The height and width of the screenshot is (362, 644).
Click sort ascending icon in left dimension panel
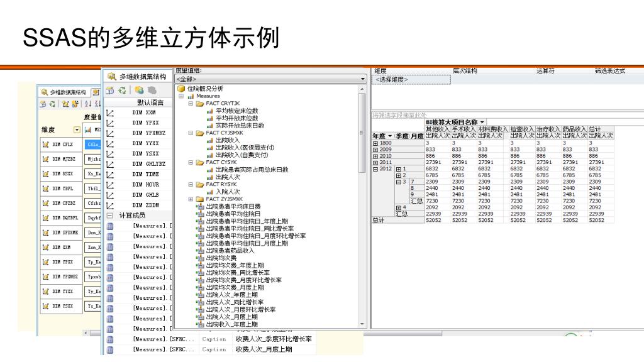click(x=88, y=104)
